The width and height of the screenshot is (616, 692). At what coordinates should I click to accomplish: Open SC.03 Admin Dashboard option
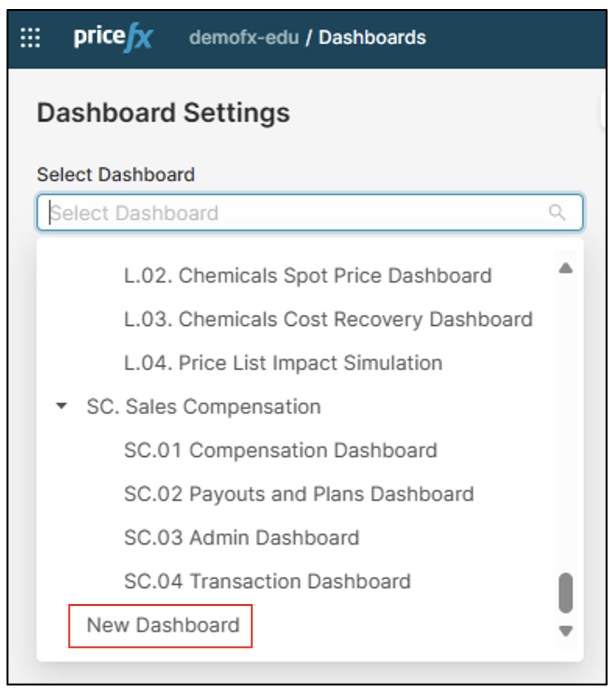tap(242, 538)
